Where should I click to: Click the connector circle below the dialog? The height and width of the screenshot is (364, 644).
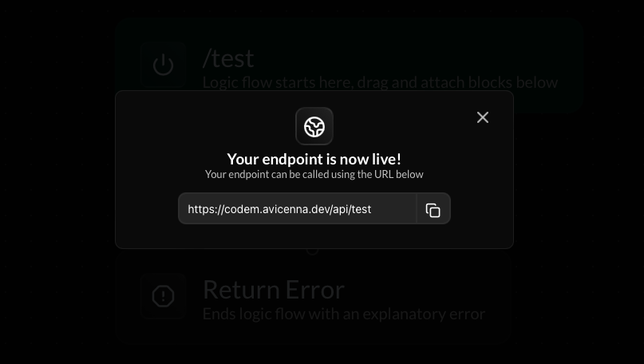(312, 250)
